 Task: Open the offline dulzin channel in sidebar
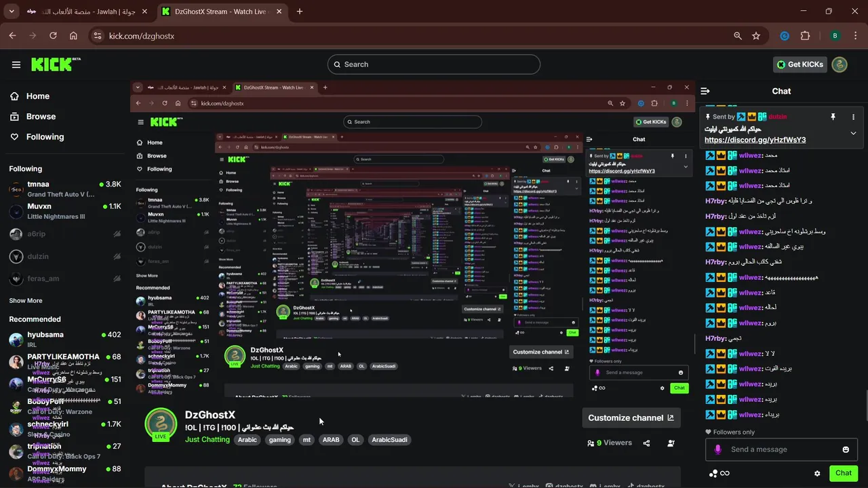64,256
